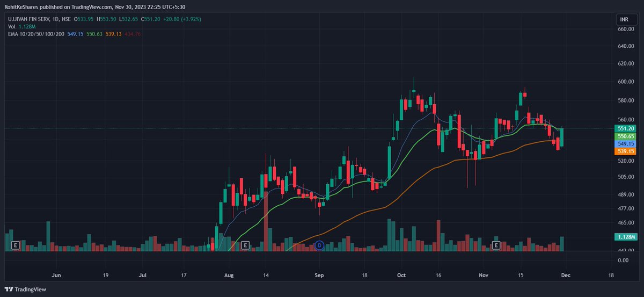Click the 550.63 green EMA legend value
The image size is (644, 297).
pos(94,34)
